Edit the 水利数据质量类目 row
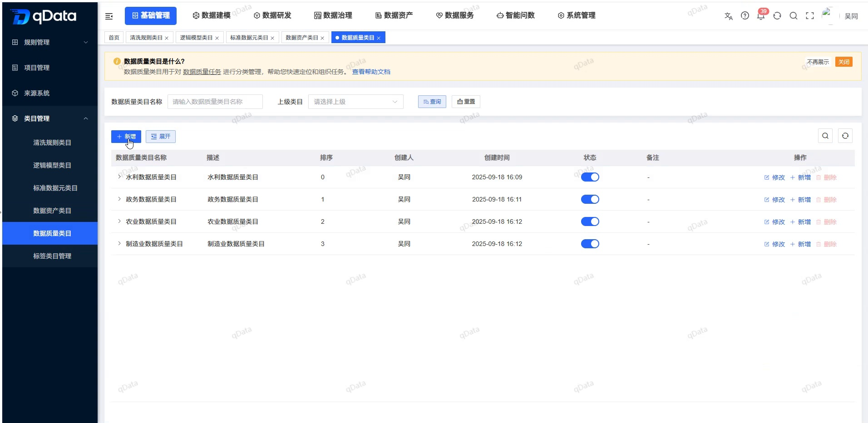Image resolution: width=868 pixels, height=423 pixels. point(774,177)
